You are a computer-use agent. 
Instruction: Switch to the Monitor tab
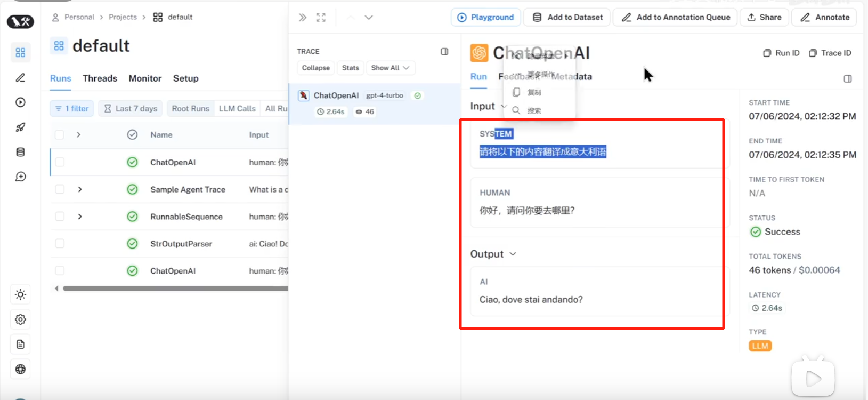click(145, 78)
